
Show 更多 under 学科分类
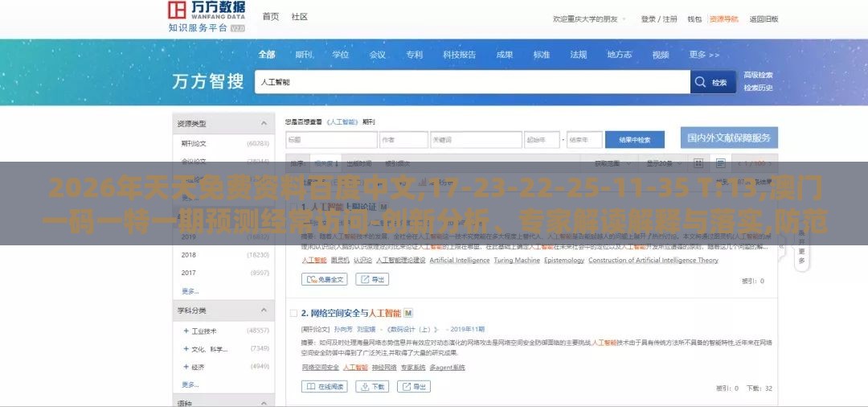click(x=190, y=384)
